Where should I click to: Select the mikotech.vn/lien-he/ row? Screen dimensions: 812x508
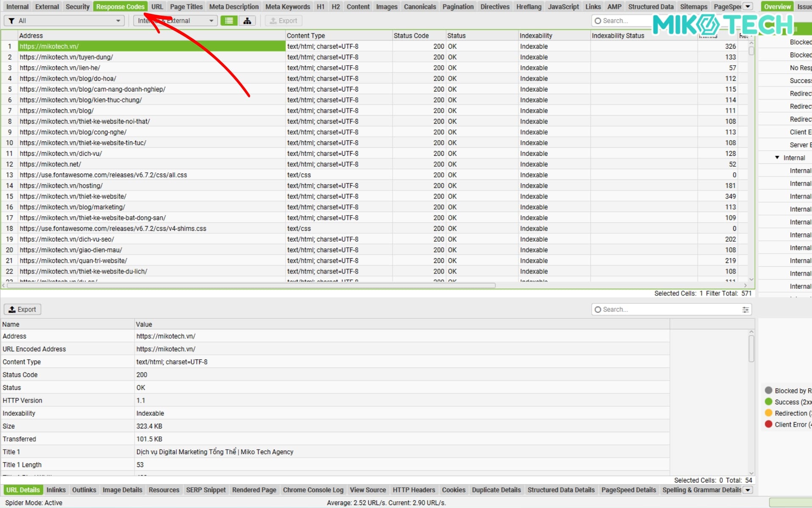click(x=60, y=68)
